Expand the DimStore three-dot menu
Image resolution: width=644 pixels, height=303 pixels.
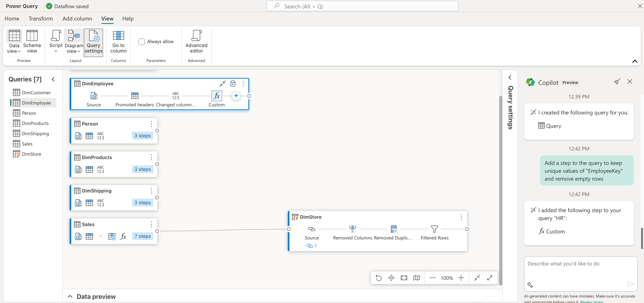(461, 217)
